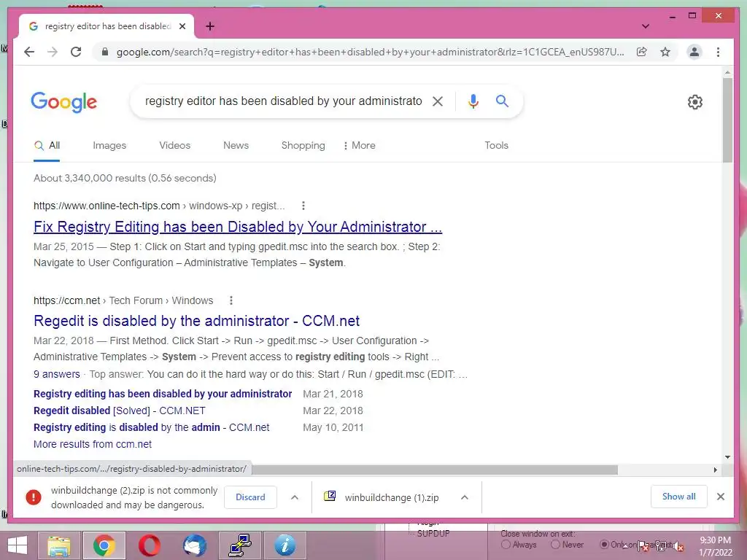
Task: Expand options for winbuildchange (1).zip download
Action: point(465,497)
